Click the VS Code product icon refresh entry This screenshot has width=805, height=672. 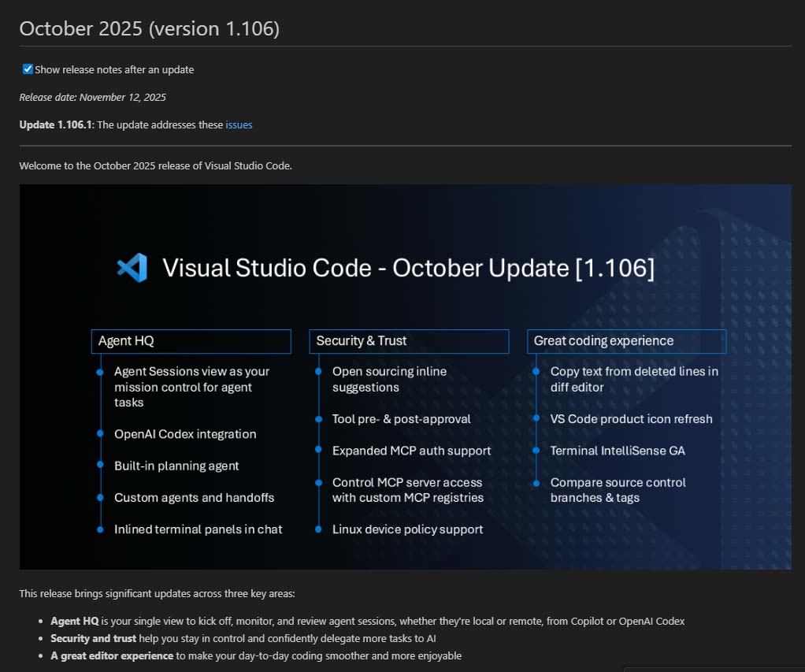[630, 418]
